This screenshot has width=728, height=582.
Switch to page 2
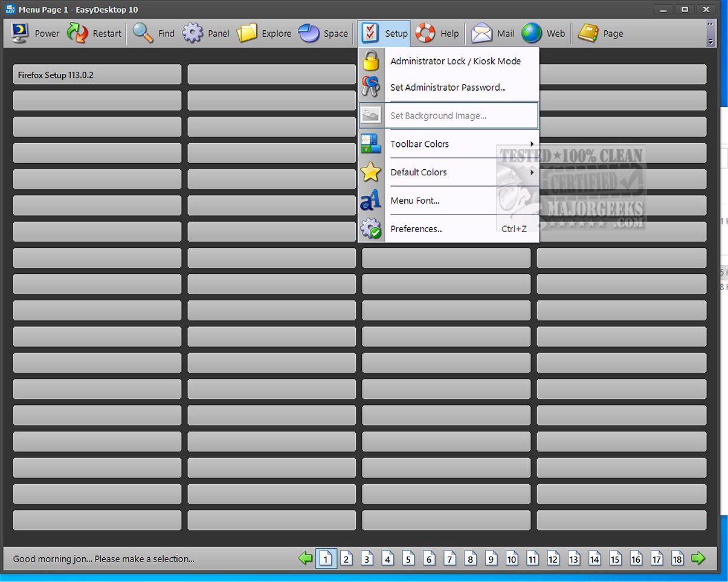(346, 559)
